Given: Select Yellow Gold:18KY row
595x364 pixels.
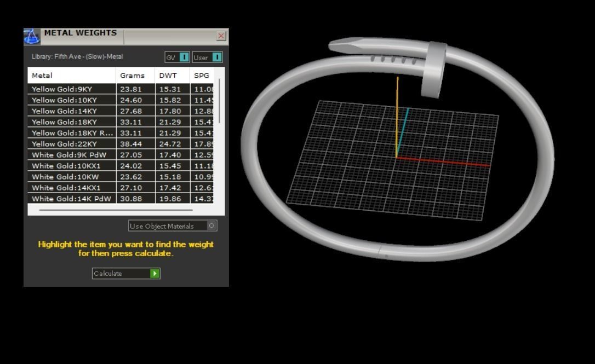Looking at the screenshot, I should click(x=121, y=122).
